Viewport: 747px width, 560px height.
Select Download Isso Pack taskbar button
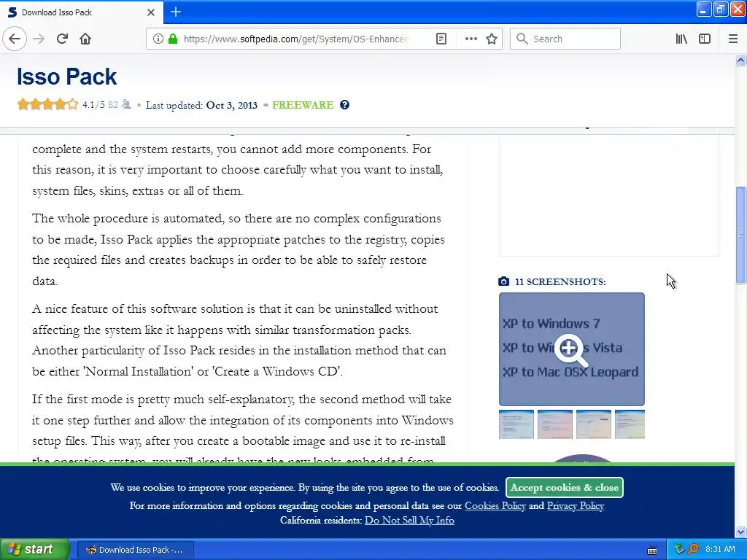(x=135, y=550)
